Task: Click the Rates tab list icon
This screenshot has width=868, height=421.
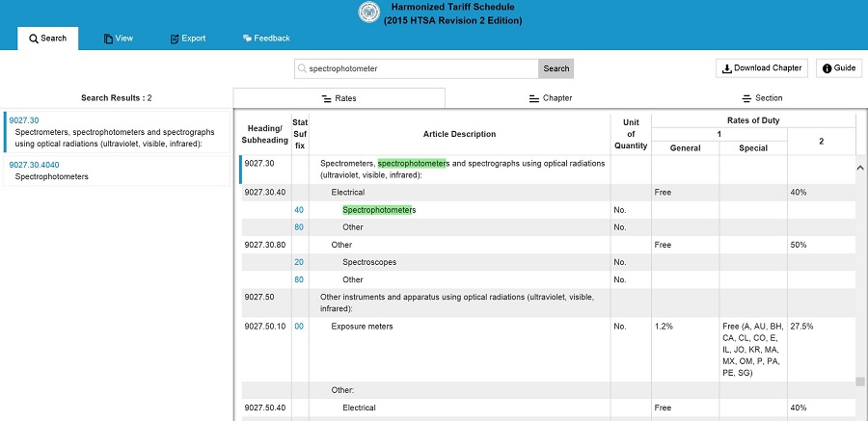Action: 327,98
